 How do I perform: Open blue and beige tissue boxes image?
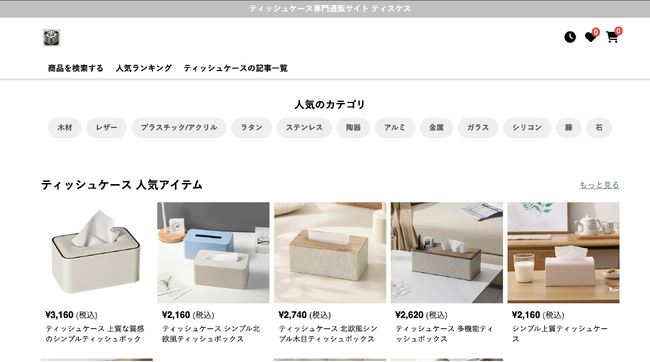coord(213,253)
